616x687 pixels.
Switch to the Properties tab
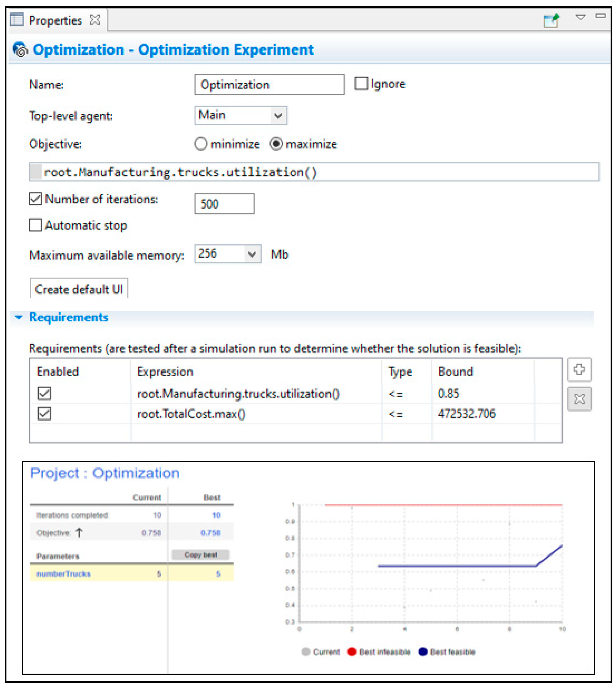point(55,20)
